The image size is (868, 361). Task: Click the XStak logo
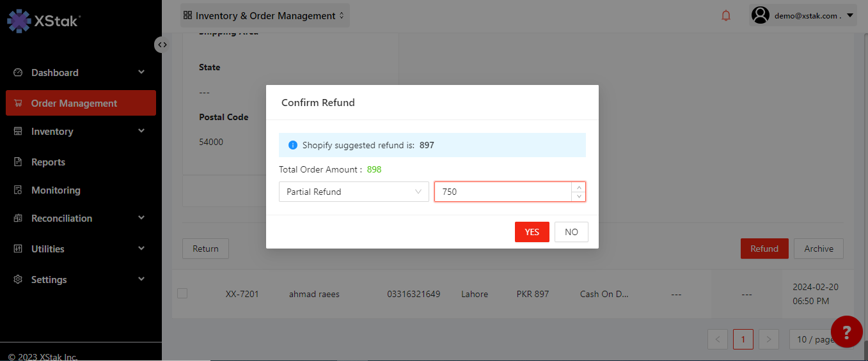coord(43,20)
